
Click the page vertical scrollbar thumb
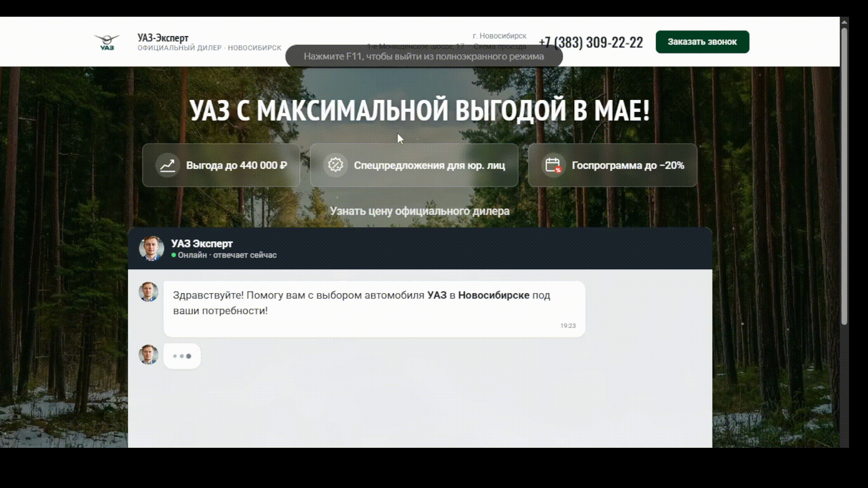tap(844, 176)
